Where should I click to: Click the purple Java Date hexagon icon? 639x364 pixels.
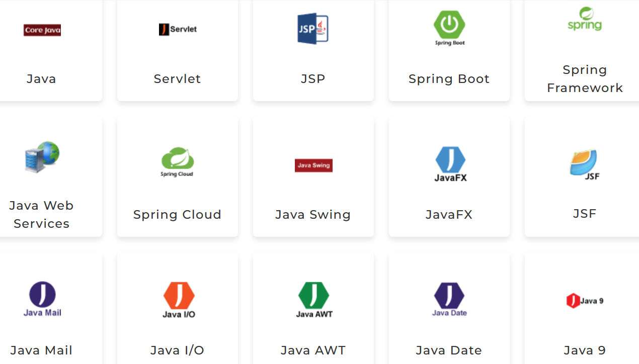[449, 300]
